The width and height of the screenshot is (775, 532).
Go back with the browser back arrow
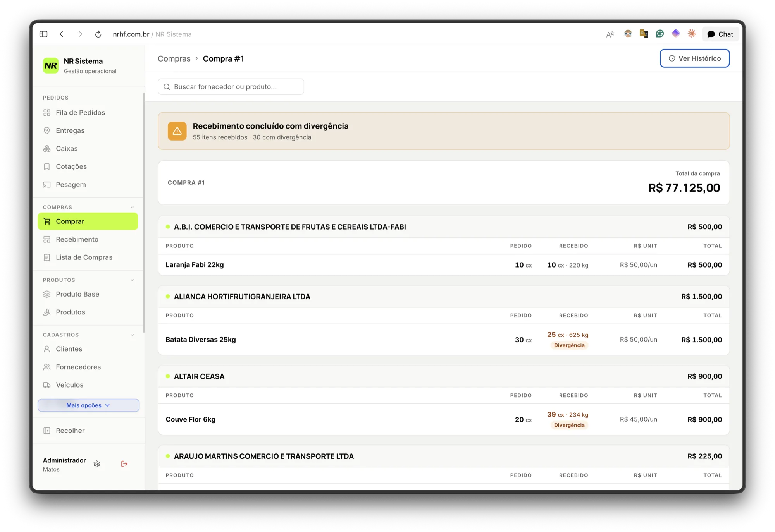[62, 34]
